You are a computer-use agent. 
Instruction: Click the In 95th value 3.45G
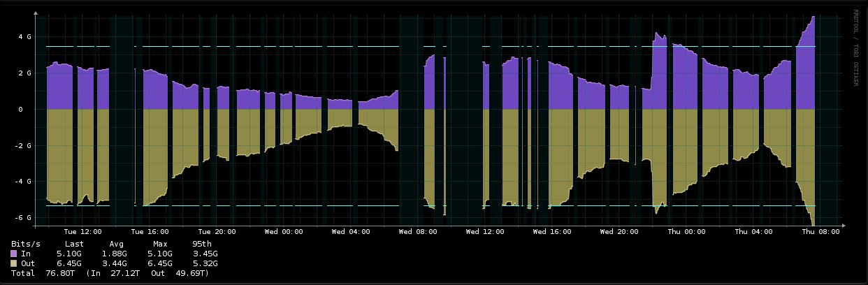point(205,253)
